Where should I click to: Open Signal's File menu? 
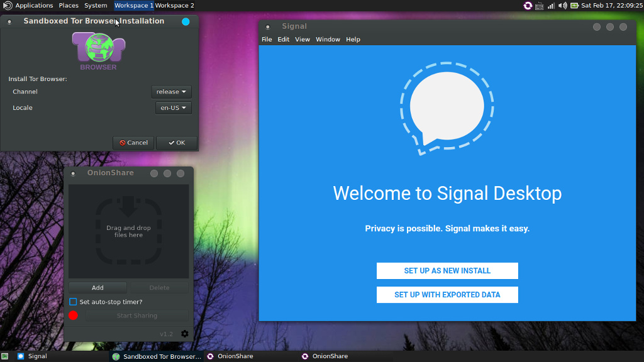(267, 40)
